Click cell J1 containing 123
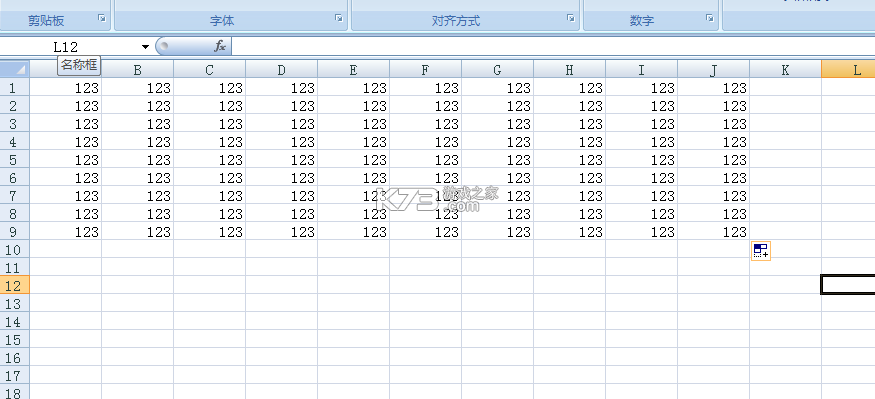875x399 pixels. (x=713, y=88)
